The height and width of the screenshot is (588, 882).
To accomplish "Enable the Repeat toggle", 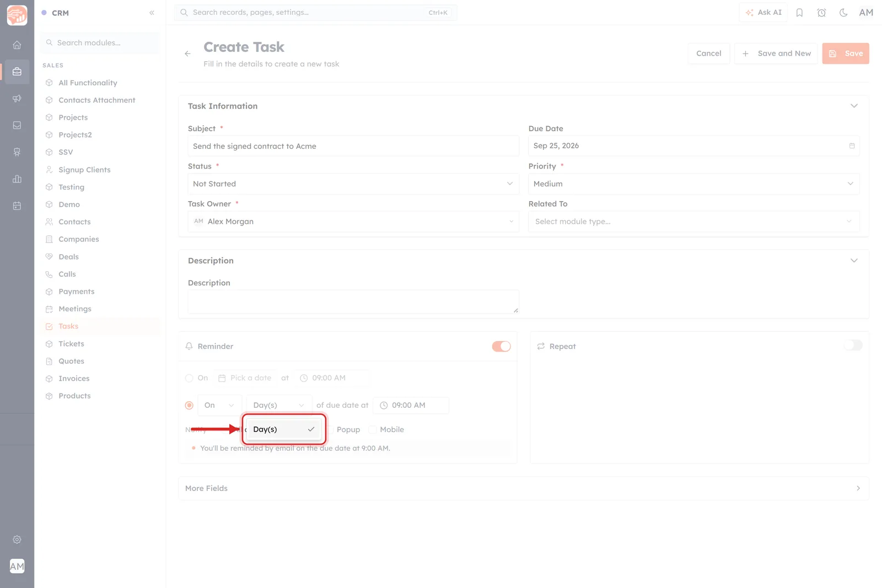I will (853, 346).
